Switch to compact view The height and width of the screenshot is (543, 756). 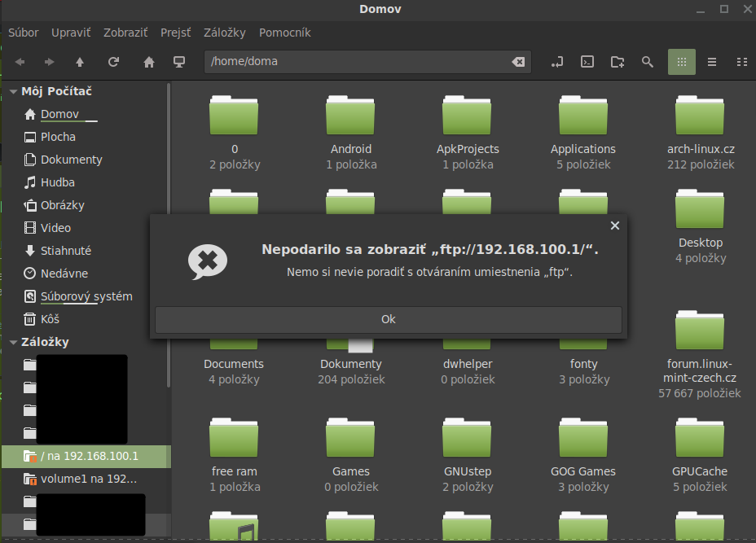741,62
